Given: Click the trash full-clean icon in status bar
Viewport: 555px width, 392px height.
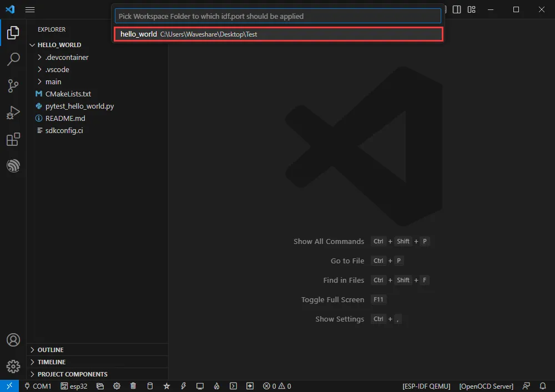Looking at the screenshot, I should click(133, 386).
